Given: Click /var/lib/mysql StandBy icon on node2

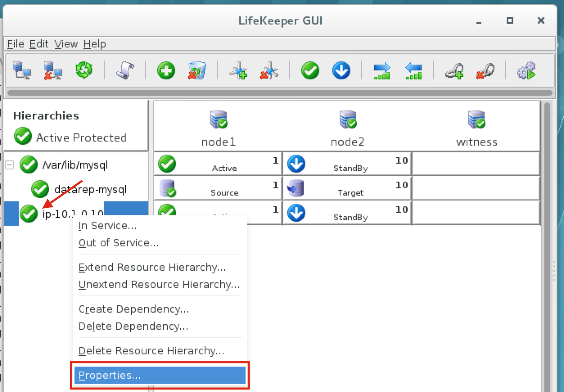Looking at the screenshot, I should [x=296, y=164].
